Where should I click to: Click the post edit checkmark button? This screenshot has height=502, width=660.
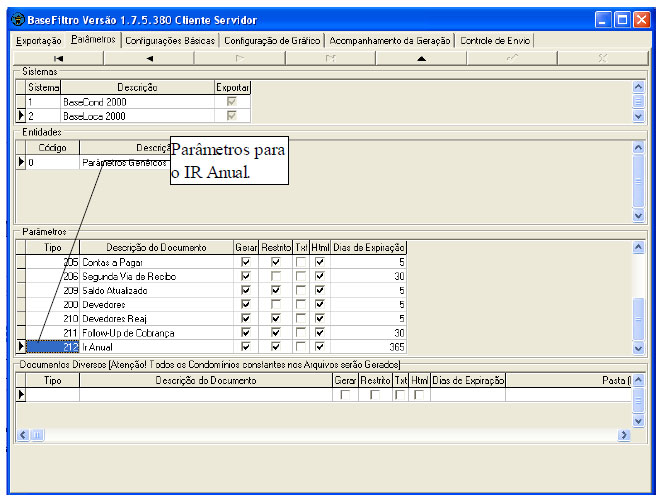tap(511, 59)
